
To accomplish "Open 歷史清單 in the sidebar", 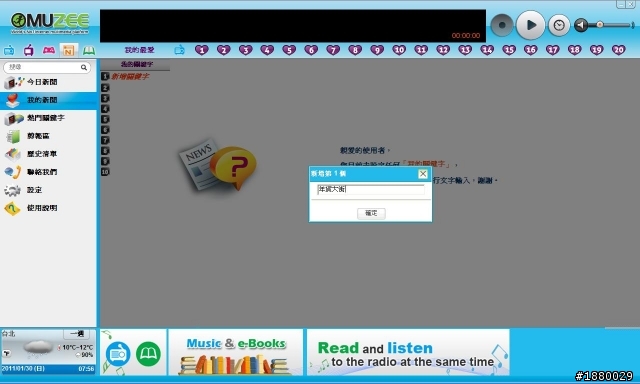I will (x=48, y=154).
